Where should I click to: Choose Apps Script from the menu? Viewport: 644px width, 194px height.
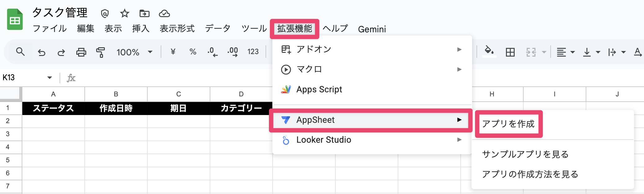point(319,90)
